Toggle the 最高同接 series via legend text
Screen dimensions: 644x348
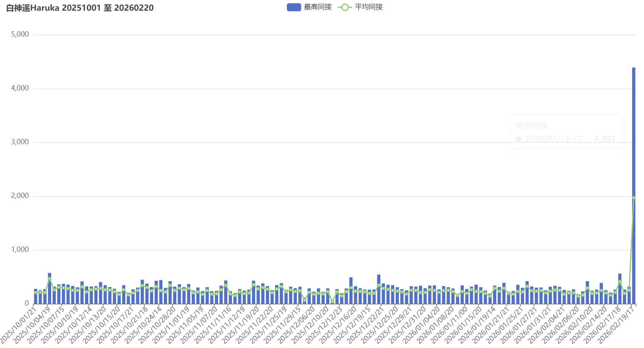[317, 7]
